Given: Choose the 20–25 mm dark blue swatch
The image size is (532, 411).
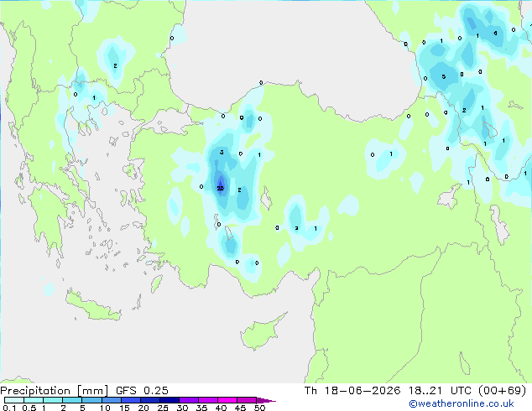Looking at the screenshot, I should [149, 400].
